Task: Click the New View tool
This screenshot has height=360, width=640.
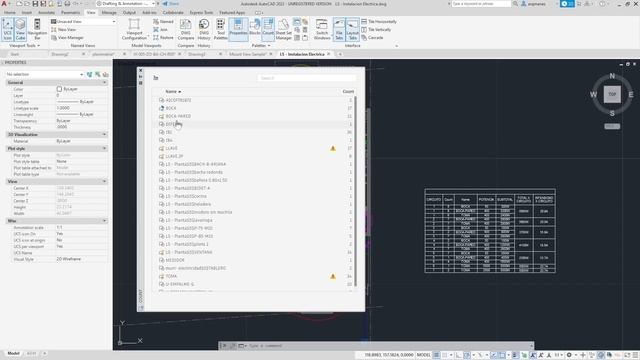Action: click(x=63, y=30)
